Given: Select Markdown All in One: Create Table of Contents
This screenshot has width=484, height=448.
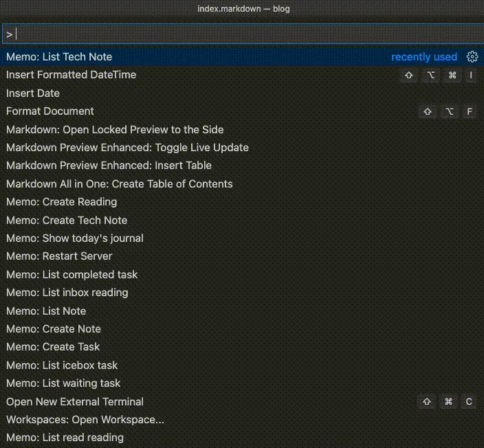Looking at the screenshot, I should coord(120,184).
